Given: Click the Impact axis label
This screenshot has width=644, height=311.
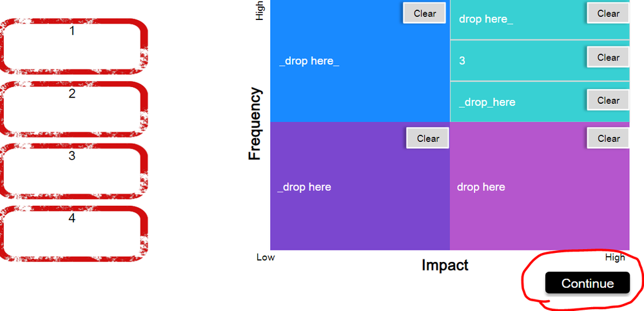Looking at the screenshot, I should click(x=445, y=265).
